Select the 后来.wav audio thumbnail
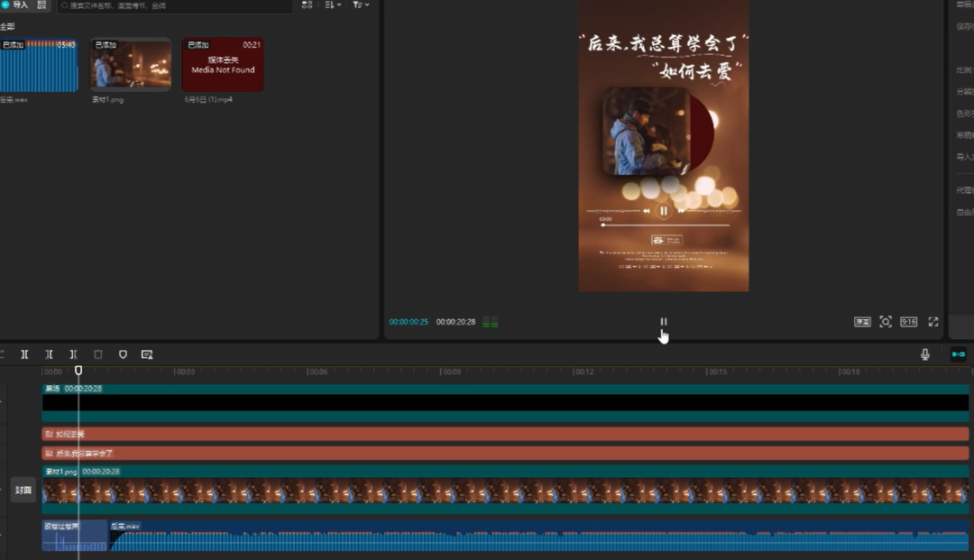 click(x=39, y=65)
